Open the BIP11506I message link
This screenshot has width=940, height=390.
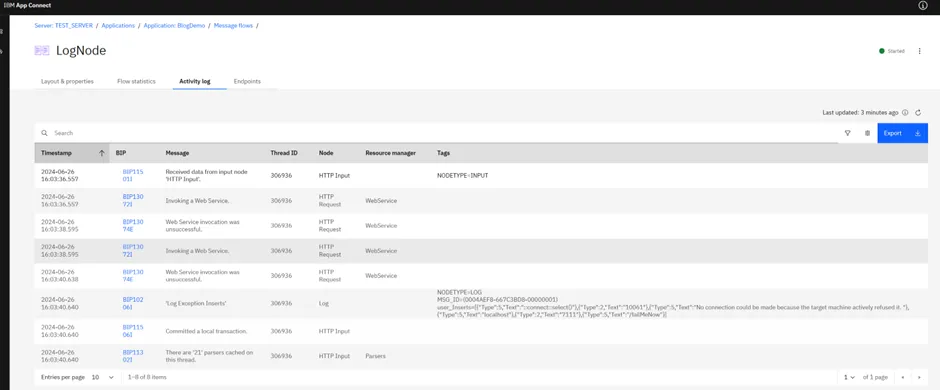pyautogui.click(x=133, y=331)
